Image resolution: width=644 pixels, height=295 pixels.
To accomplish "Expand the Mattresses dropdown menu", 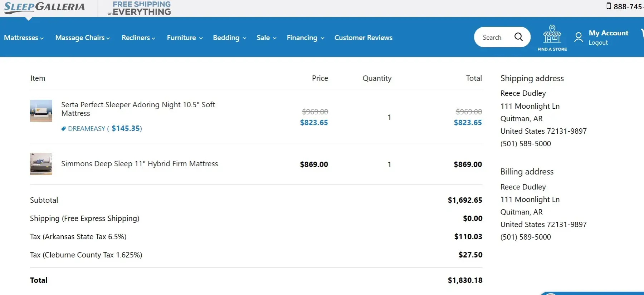I will [x=24, y=38].
